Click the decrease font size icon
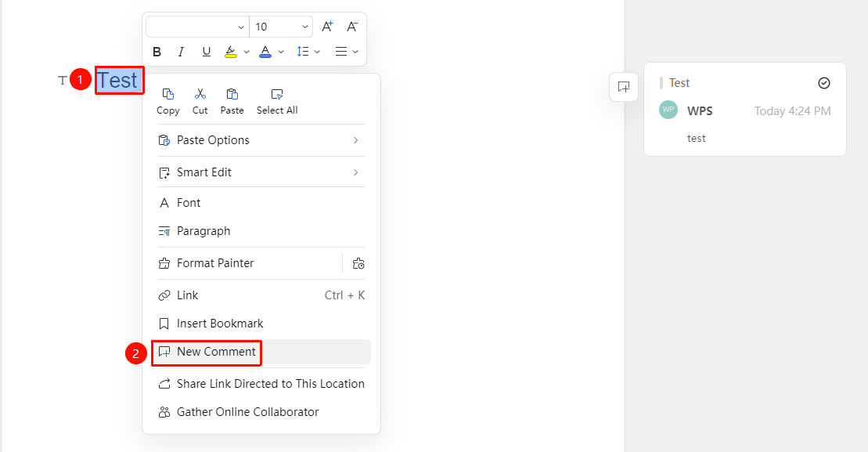The image size is (868, 452). (x=352, y=27)
